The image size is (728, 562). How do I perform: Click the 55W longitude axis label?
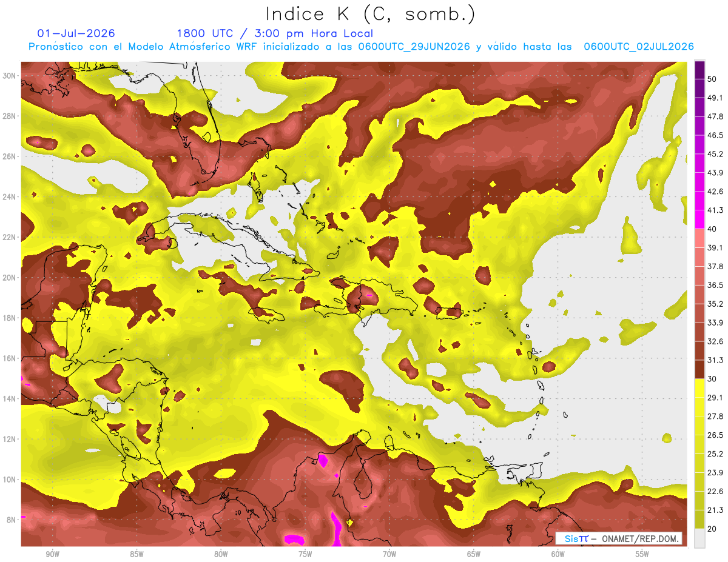642,554
